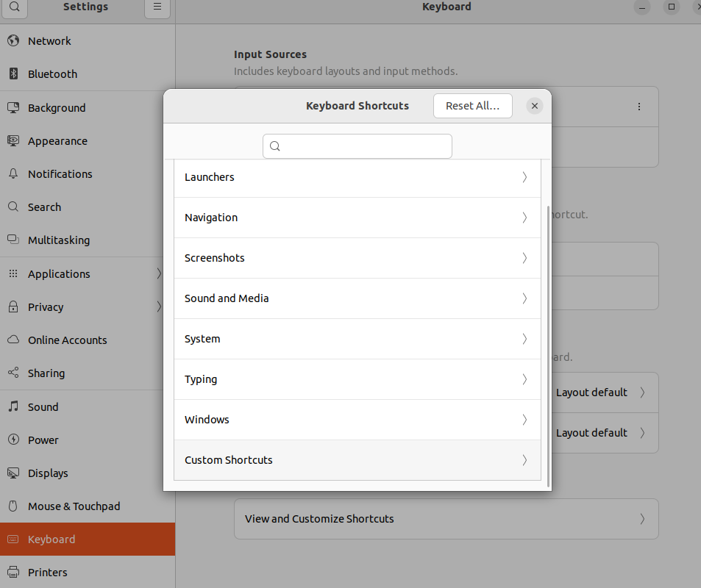Select Printers in the settings sidebar
Image resolution: width=701 pixels, height=588 pixels.
pos(88,572)
